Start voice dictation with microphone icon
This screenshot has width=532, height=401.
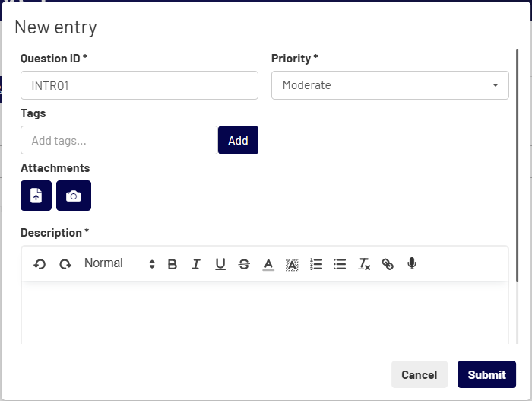[412, 263]
